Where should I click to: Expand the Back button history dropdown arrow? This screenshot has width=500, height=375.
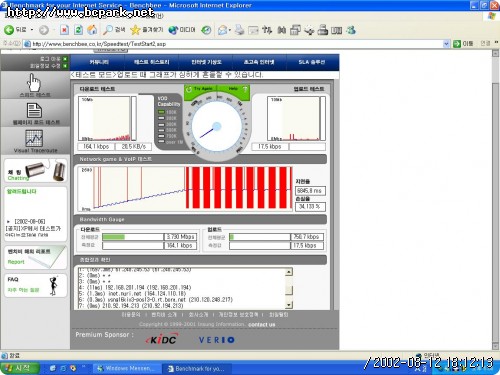tap(32, 30)
